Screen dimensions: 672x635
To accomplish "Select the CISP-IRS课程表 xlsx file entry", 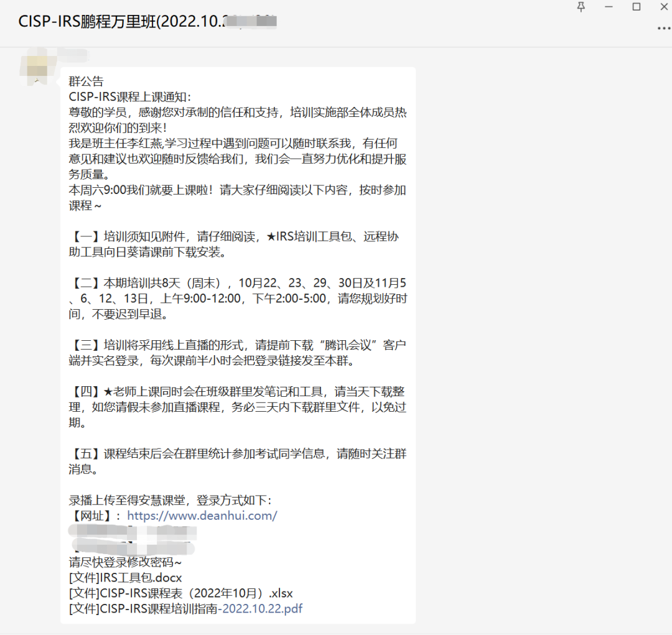I will click(x=179, y=593).
